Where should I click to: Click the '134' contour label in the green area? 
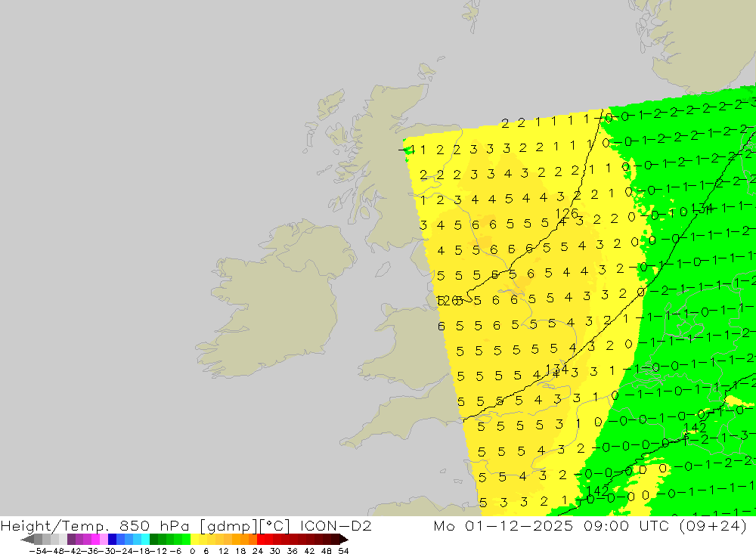(x=702, y=209)
